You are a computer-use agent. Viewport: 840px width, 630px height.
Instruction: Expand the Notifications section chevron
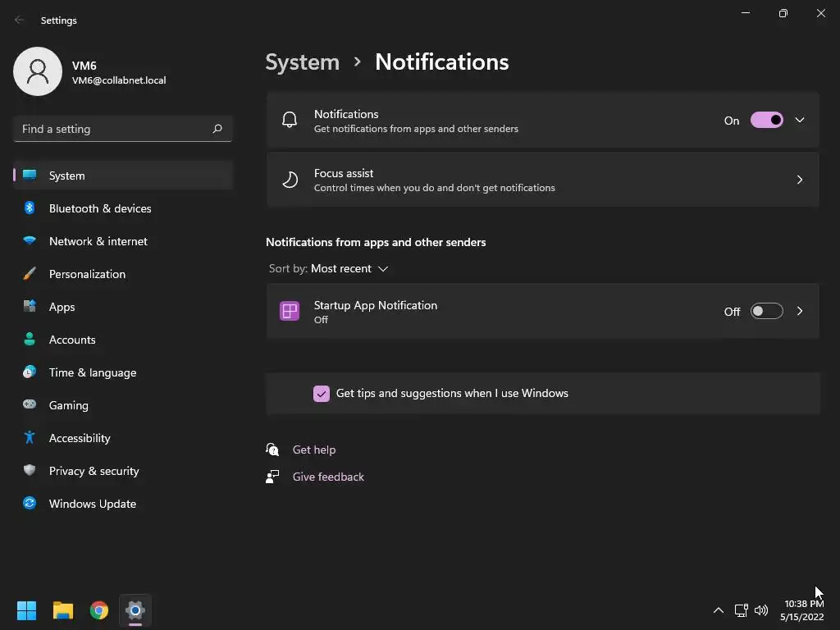(x=800, y=121)
